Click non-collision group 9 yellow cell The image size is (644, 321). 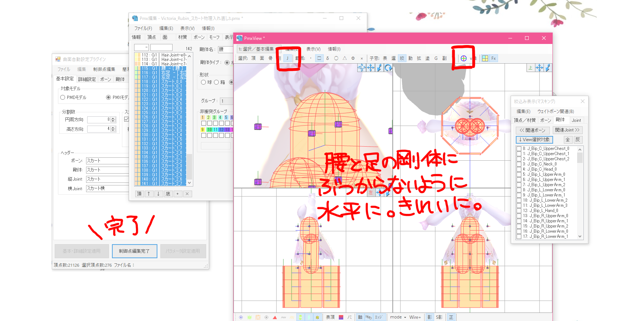pyautogui.click(x=203, y=130)
